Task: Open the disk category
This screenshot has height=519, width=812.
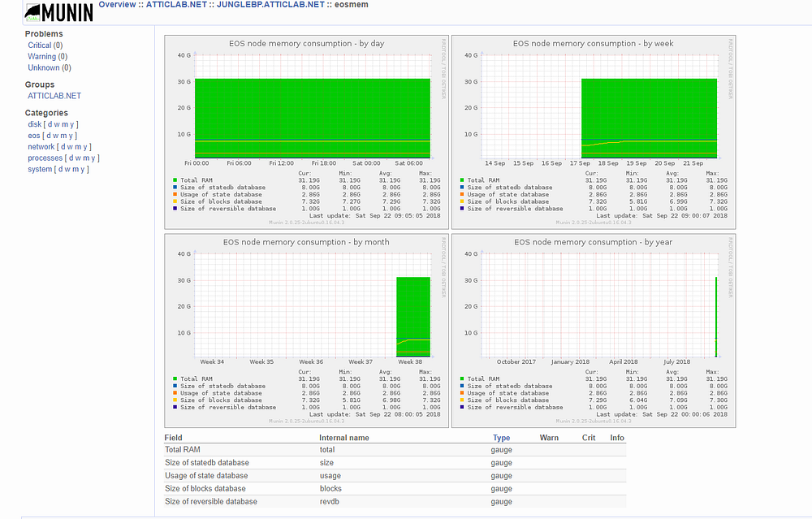Action: coord(35,124)
